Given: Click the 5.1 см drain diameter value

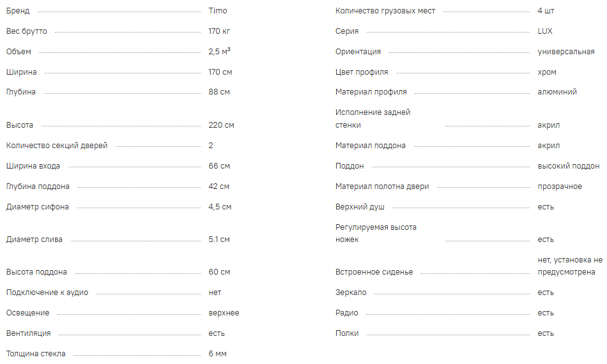Looking at the screenshot, I should (x=219, y=239).
